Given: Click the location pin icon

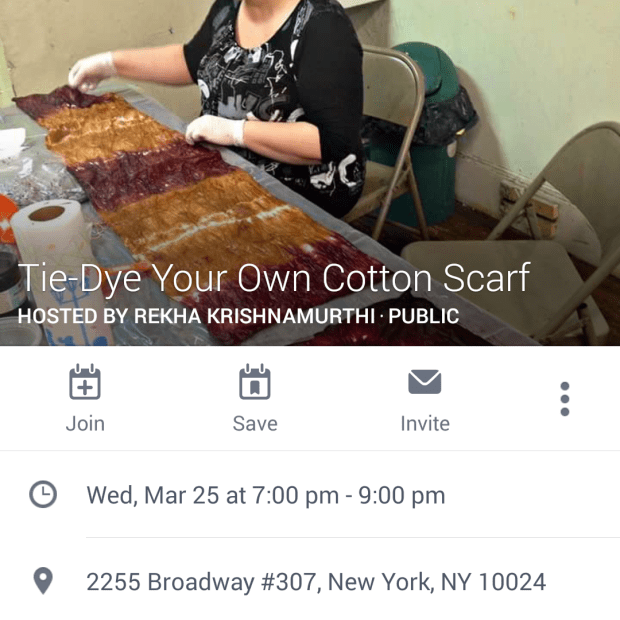Looking at the screenshot, I should pos(43,581).
